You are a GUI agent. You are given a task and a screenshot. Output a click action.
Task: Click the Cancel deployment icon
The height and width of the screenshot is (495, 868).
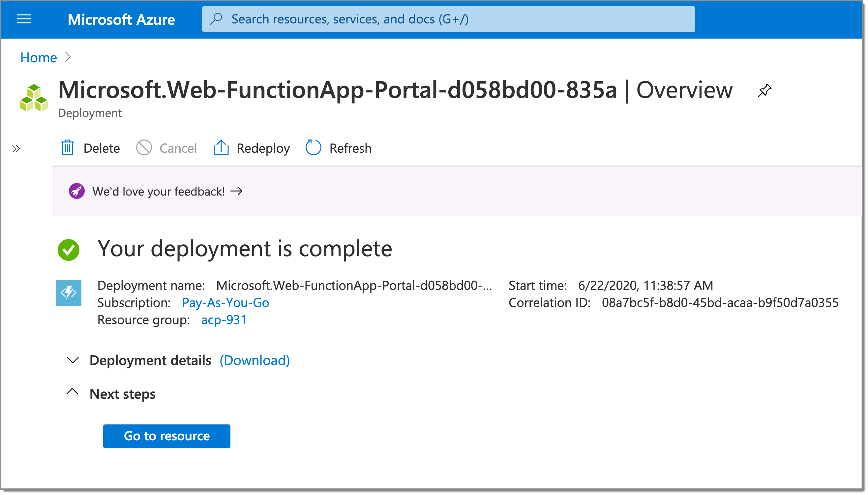tap(144, 148)
